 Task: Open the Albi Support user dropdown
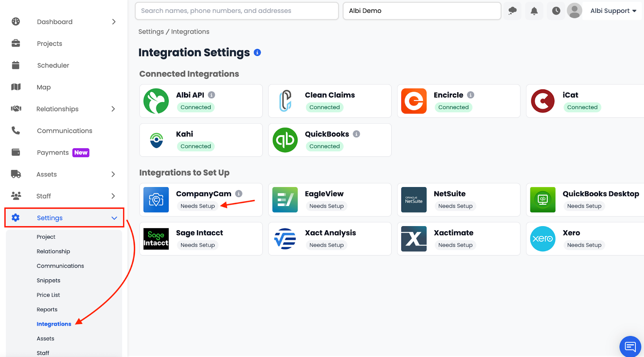pos(613,11)
